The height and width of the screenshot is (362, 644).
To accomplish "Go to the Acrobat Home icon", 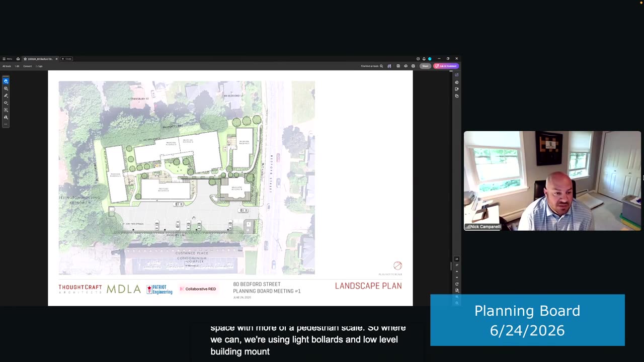I will point(18,59).
